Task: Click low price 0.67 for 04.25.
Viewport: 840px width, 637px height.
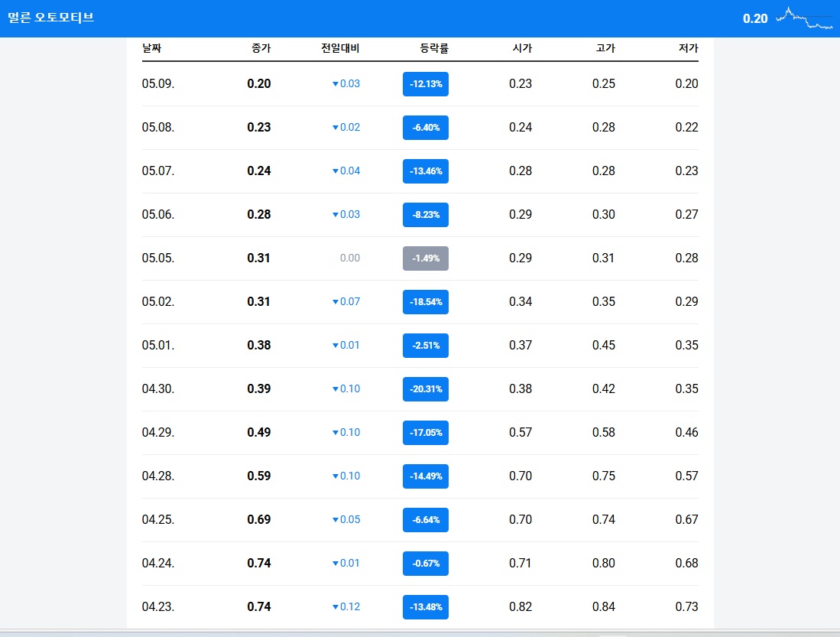Action: (x=687, y=519)
